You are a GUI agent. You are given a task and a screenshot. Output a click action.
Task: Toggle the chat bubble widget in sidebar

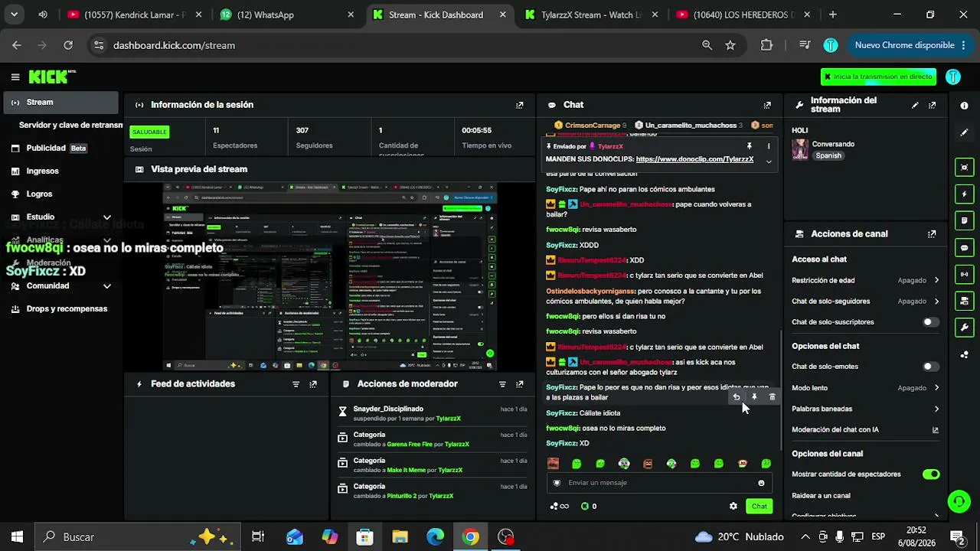[964, 248]
